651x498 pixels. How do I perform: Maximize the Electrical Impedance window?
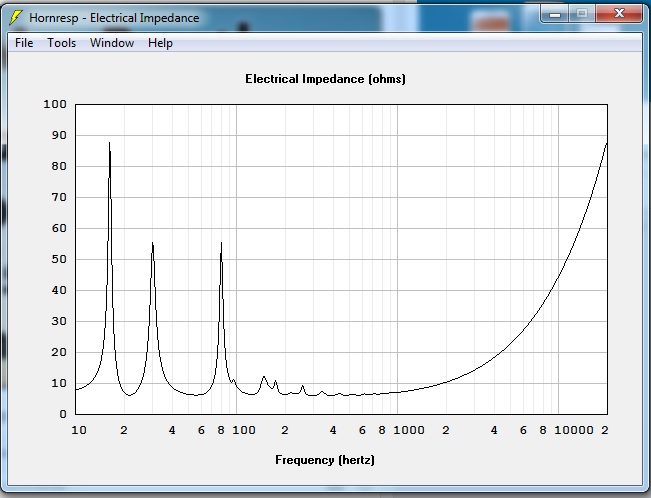click(582, 14)
